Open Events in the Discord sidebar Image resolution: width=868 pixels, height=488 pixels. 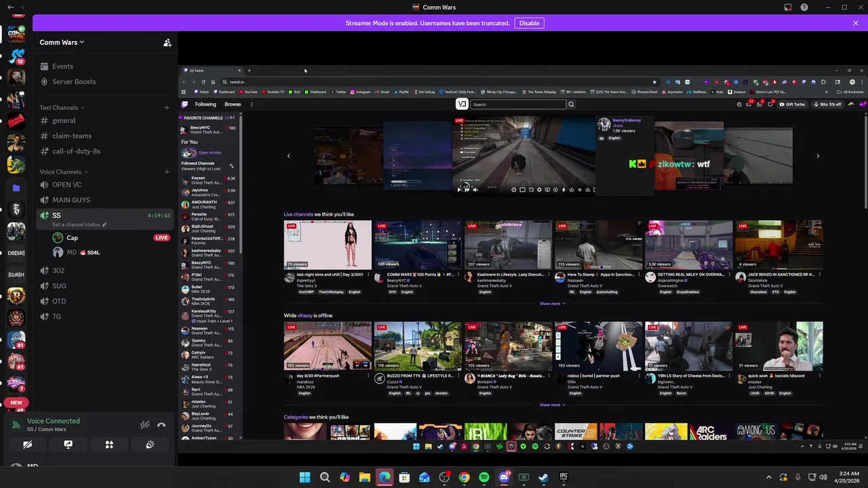tap(62, 66)
